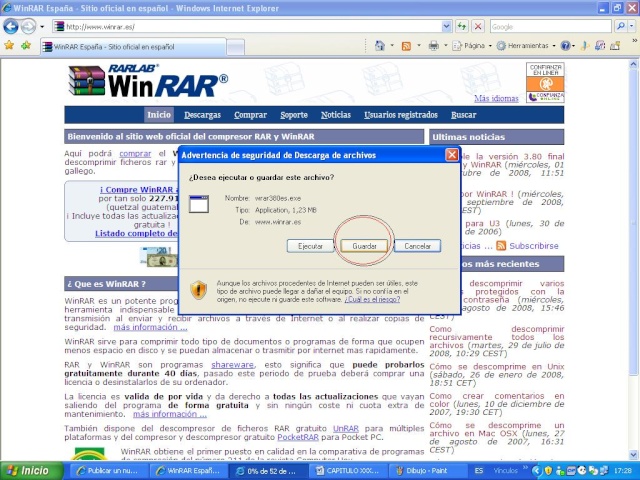
Task: Open the Windows Inicio start button
Action: coord(31,471)
